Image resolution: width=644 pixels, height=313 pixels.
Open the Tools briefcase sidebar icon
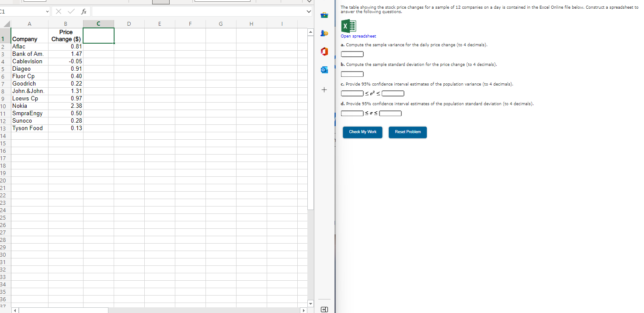(324, 15)
